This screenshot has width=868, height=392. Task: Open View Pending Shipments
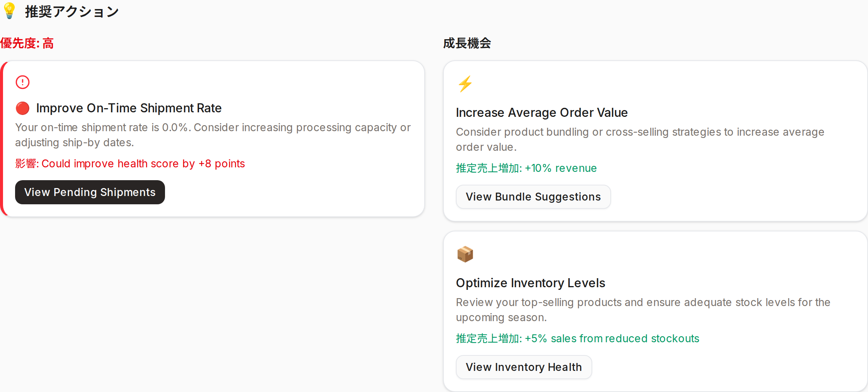click(90, 192)
